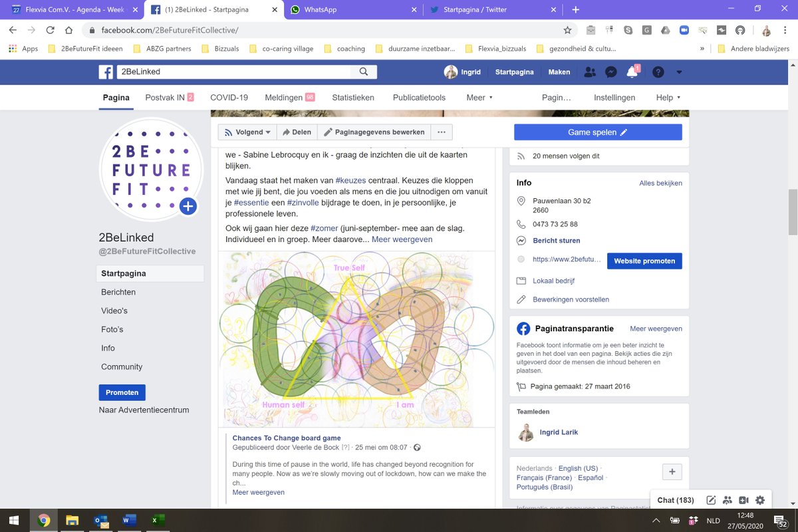Open Ingrid Larik team member profile
The image size is (798, 532).
coord(559,432)
